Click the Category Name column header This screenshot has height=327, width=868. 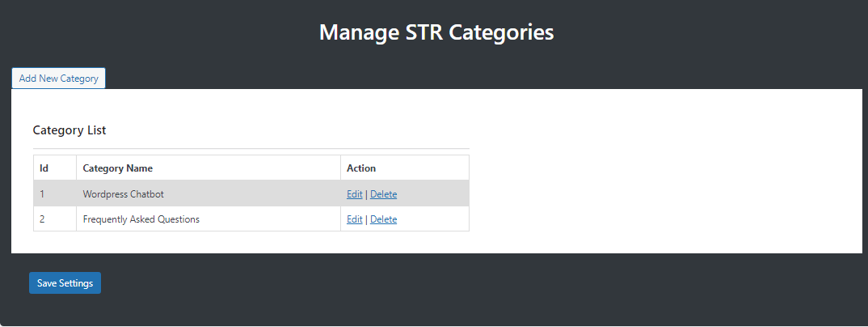click(209, 168)
